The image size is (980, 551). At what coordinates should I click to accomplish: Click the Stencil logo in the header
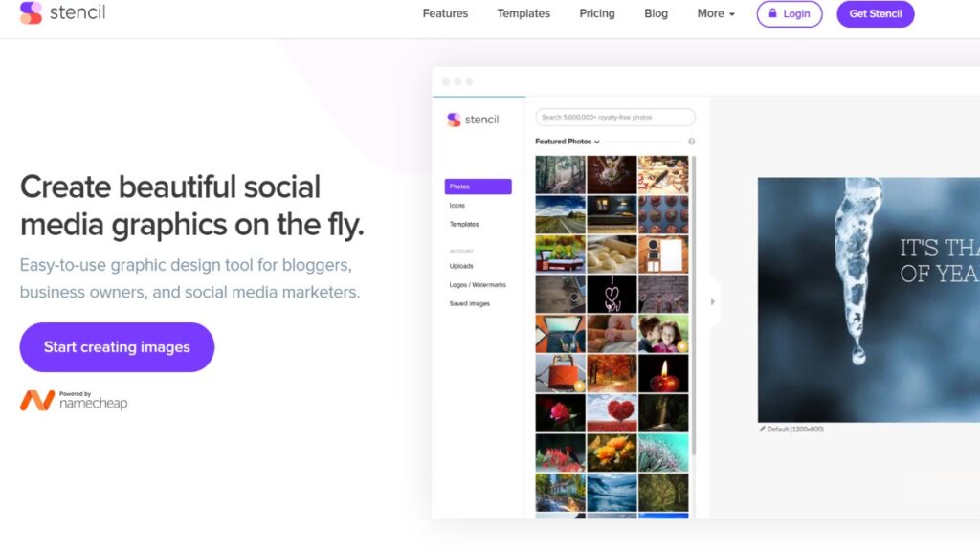click(x=63, y=13)
